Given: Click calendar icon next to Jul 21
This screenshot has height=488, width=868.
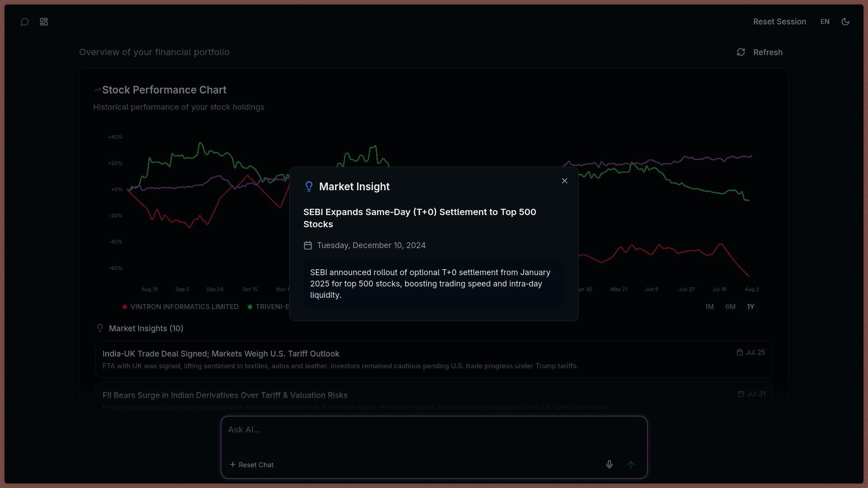Looking at the screenshot, I should coord(741,394).
